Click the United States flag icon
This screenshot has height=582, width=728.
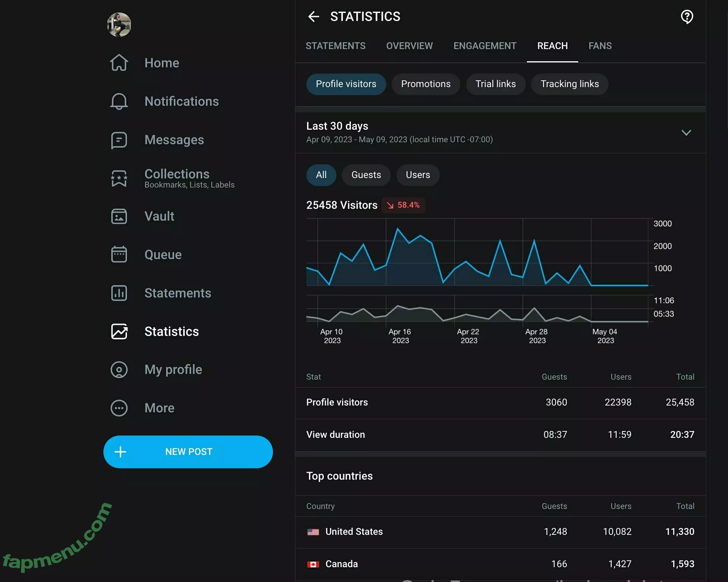[x=313, y=532]
